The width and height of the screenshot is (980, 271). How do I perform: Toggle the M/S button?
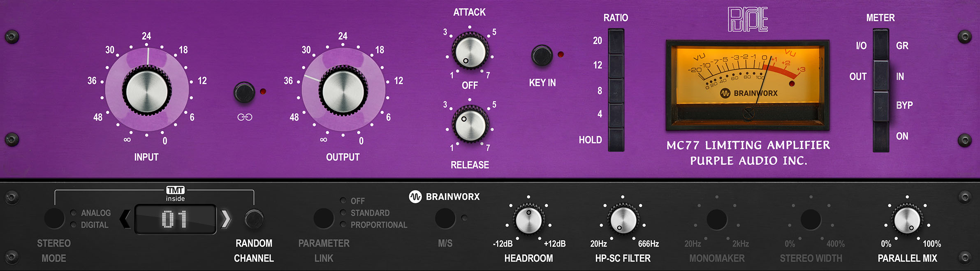(x=445, y=218)
